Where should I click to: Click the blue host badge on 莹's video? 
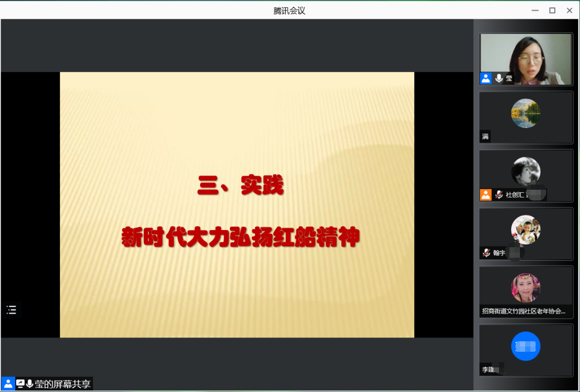coord(486,78)
